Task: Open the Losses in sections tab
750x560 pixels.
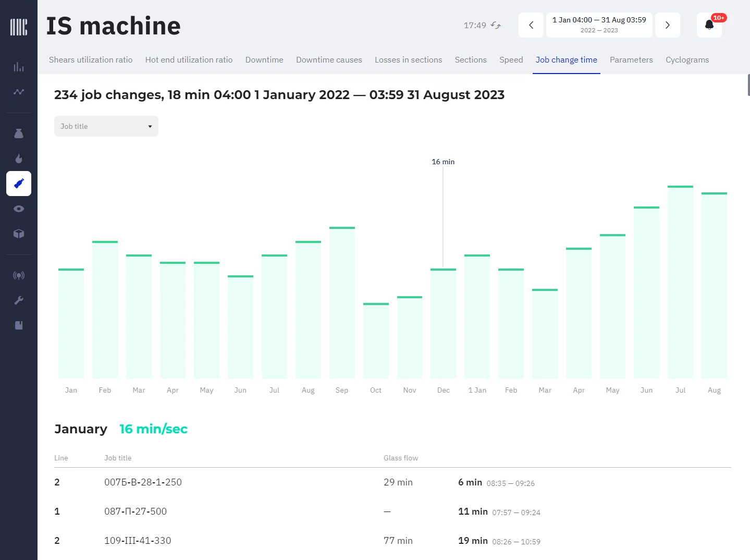Action: pos(408,60)
